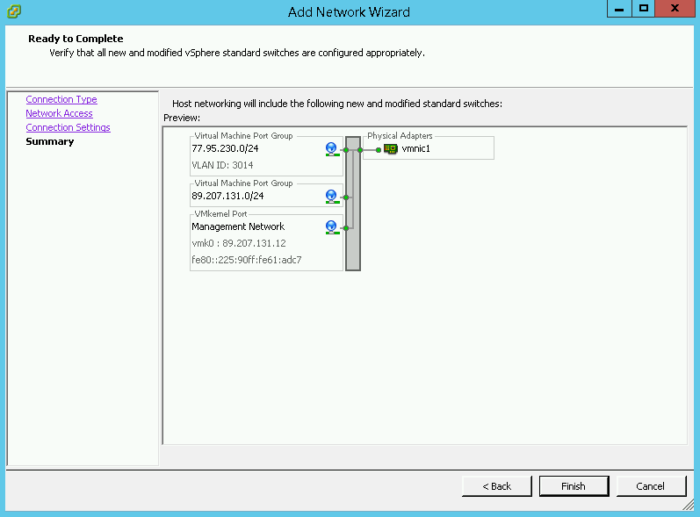Click the < Back button
The width and height of the screenshot is (700, 517).
[x=497, y=486]
